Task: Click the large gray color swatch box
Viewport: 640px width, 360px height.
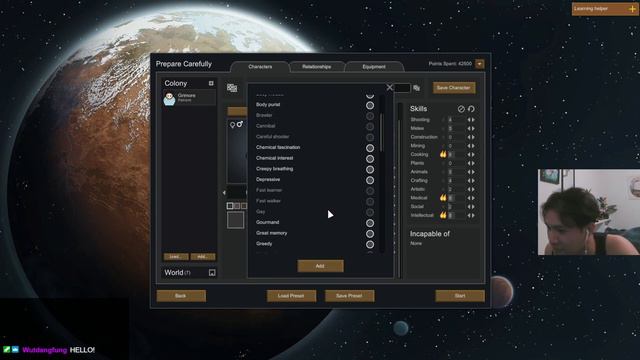Action: point(236,220)
